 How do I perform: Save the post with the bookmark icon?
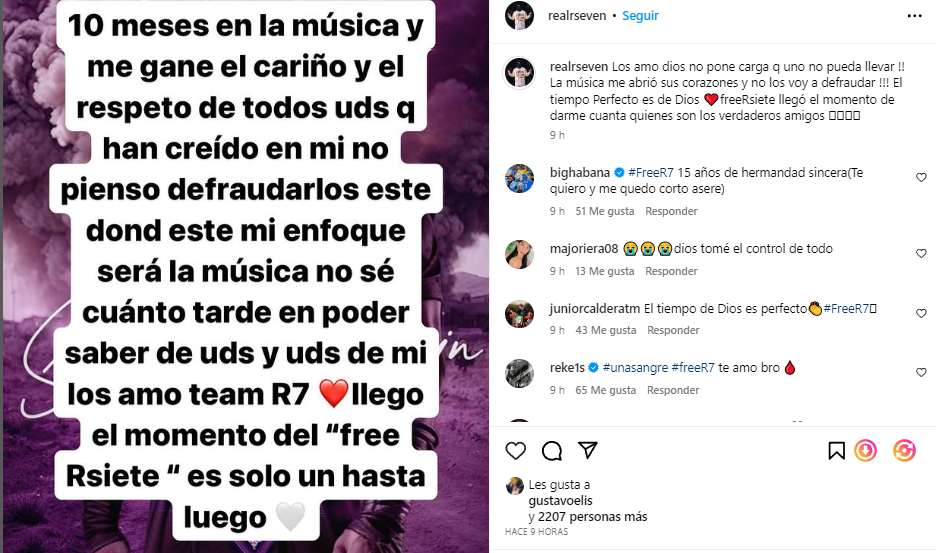(836, 451)
